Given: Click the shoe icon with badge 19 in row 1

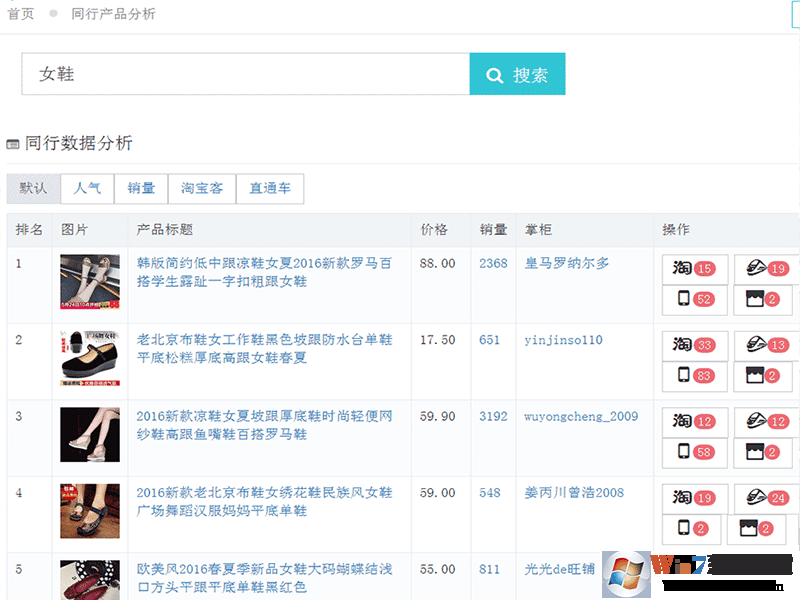Looking at the screenshot, I should (767, 269).
